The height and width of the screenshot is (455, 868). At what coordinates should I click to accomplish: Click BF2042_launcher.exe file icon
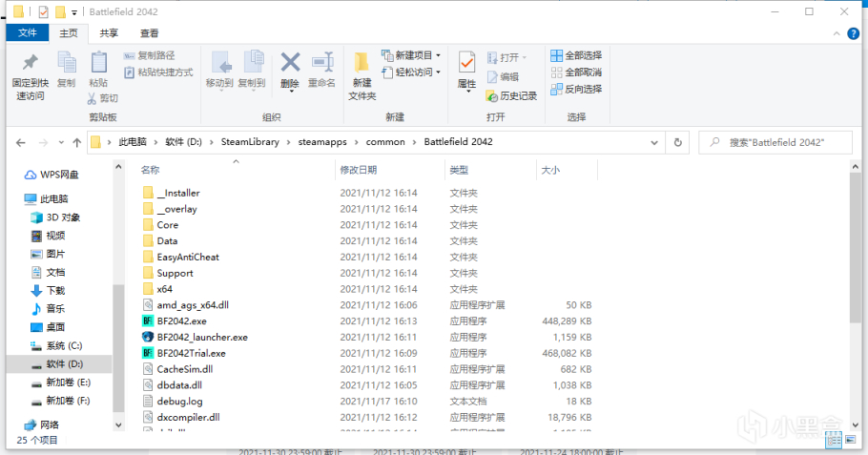[148, 337]
